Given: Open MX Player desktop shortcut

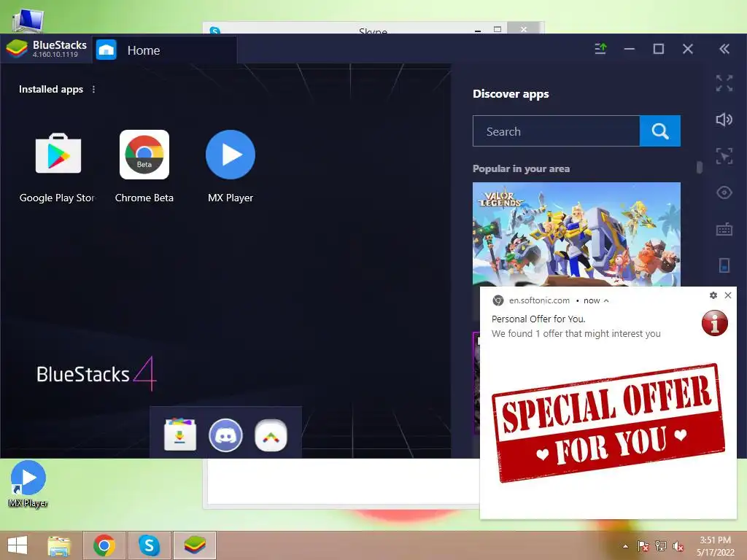Looking at the screenshot, I should (x=28, y=484).
